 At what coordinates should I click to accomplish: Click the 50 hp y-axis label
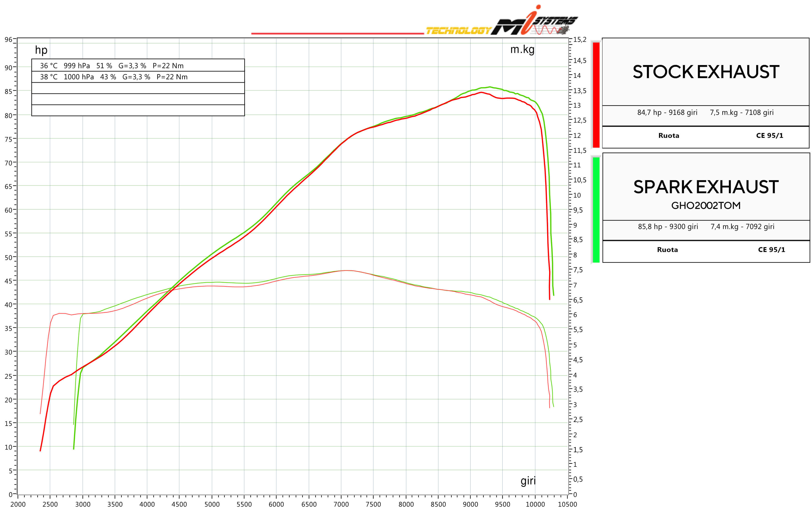tap(8, 258)
